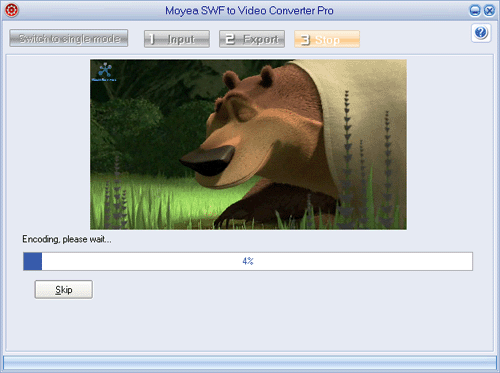Go to step 1 Input

coord(177,39)
